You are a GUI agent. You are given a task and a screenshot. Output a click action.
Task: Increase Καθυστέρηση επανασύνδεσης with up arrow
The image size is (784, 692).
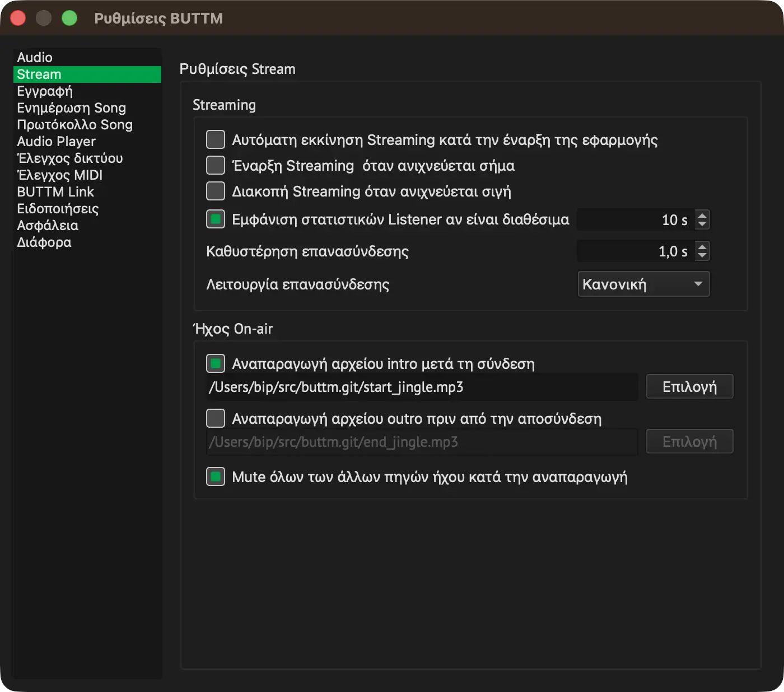702,246
